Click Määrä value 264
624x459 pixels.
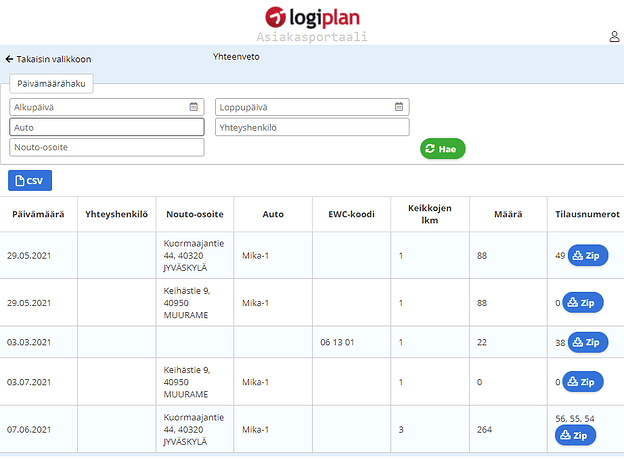[484, 430]
